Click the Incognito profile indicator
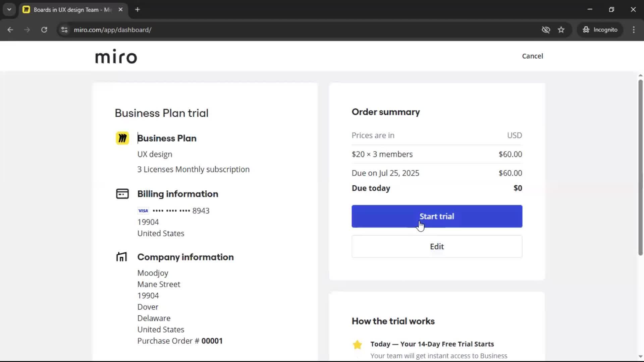 600,30
